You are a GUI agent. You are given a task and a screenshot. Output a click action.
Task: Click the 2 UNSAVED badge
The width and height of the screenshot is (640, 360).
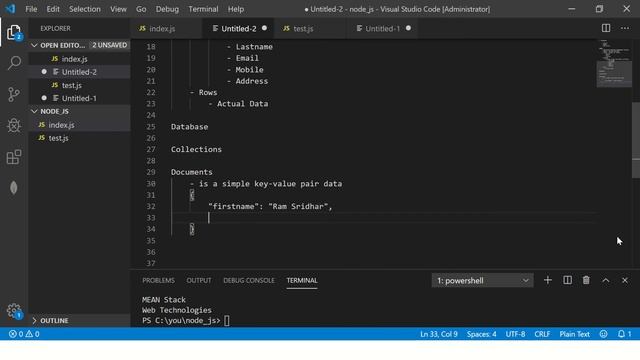109,45
